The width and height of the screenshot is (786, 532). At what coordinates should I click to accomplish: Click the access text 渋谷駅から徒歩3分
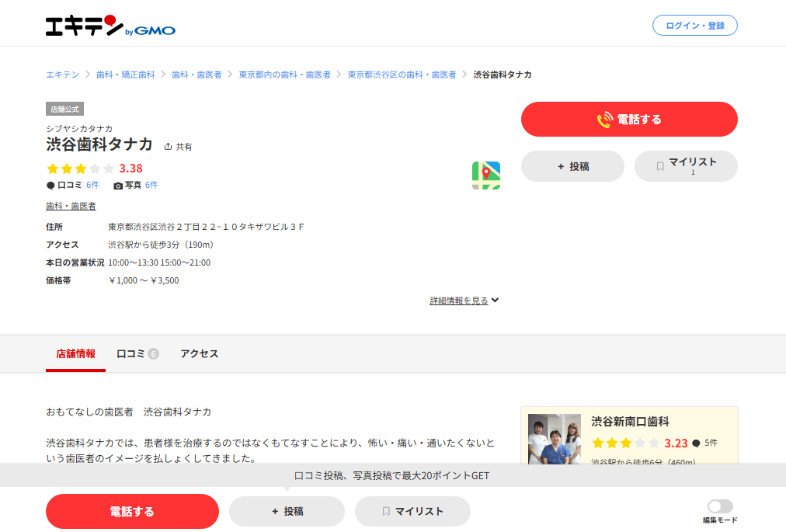click(x=161, y=245)
